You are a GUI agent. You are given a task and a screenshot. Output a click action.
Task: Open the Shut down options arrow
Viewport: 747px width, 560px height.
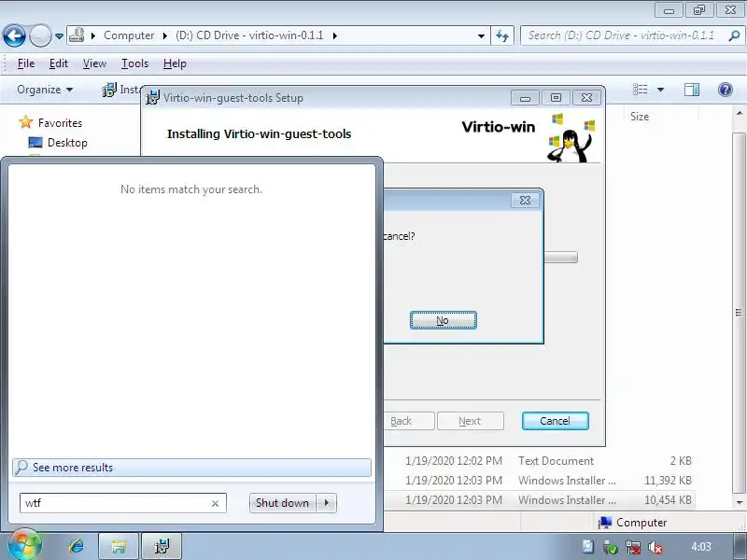pos(327,503)
